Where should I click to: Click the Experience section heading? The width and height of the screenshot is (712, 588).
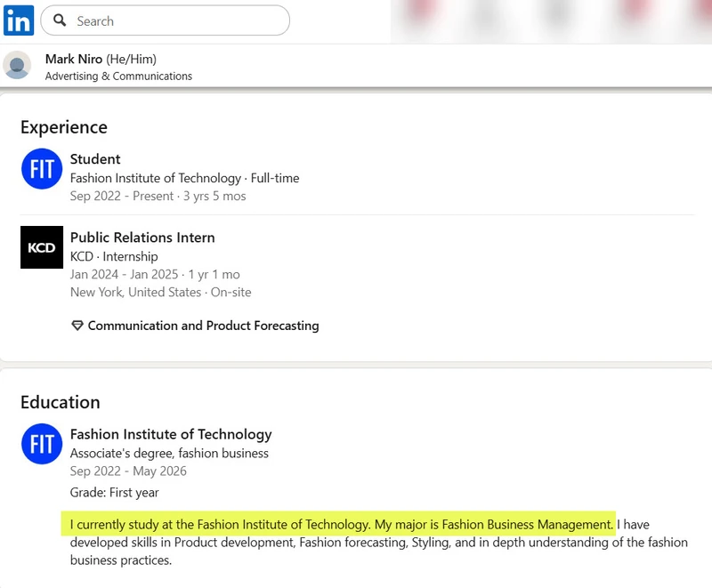coord(64,127)
